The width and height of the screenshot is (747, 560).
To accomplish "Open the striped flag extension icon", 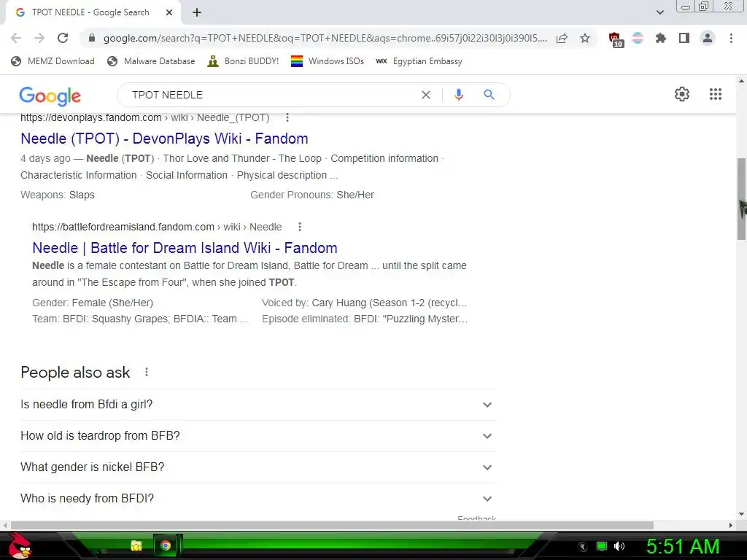I will click(x=638, y=38).
